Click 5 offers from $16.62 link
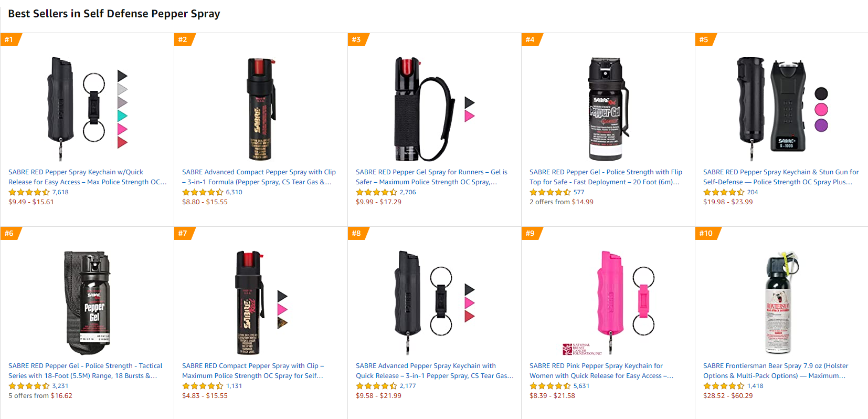Viewport: 868px width, 419px height. click(40, 396)
